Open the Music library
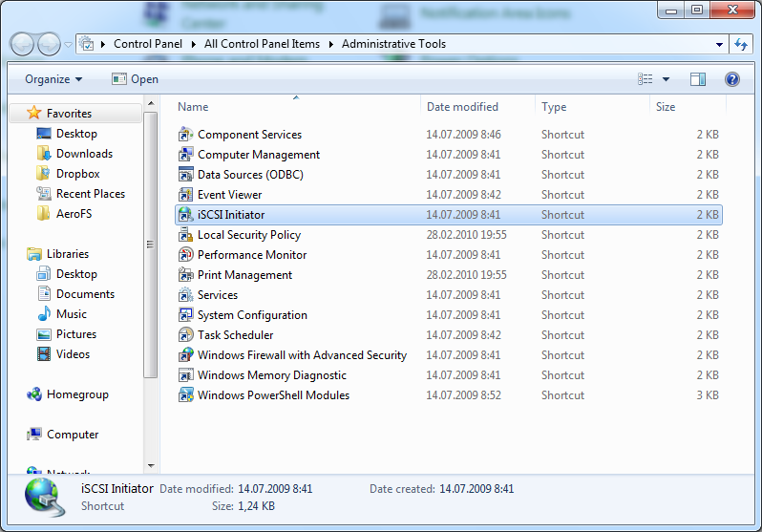762x532 pixels. click(x=62, y=313)
